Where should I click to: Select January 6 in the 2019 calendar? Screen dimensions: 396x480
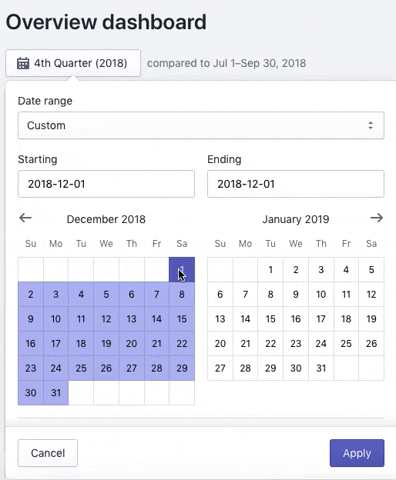(x=220, y=294)
